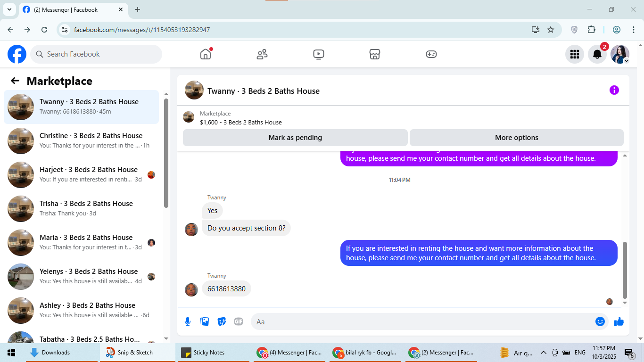Viewport: 644px width, 362px height.
Task: Click the browser Back button
Action: pos(10,30)
